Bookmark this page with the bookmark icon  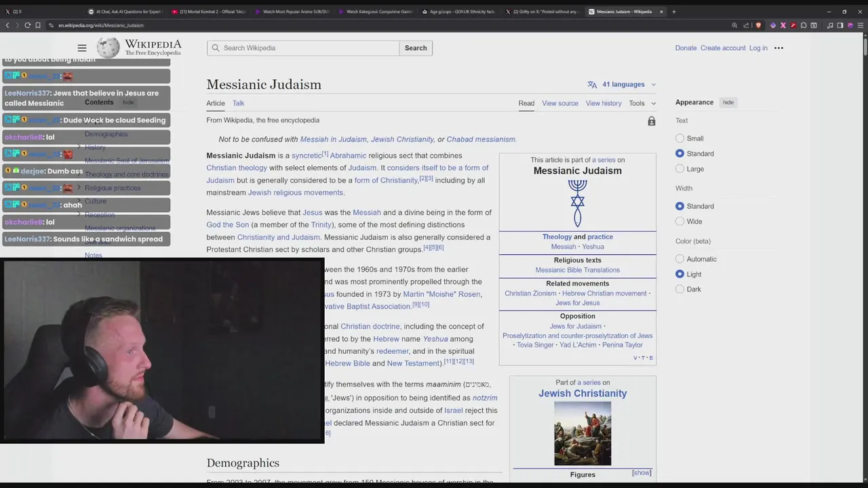click(x=39, y=25)
